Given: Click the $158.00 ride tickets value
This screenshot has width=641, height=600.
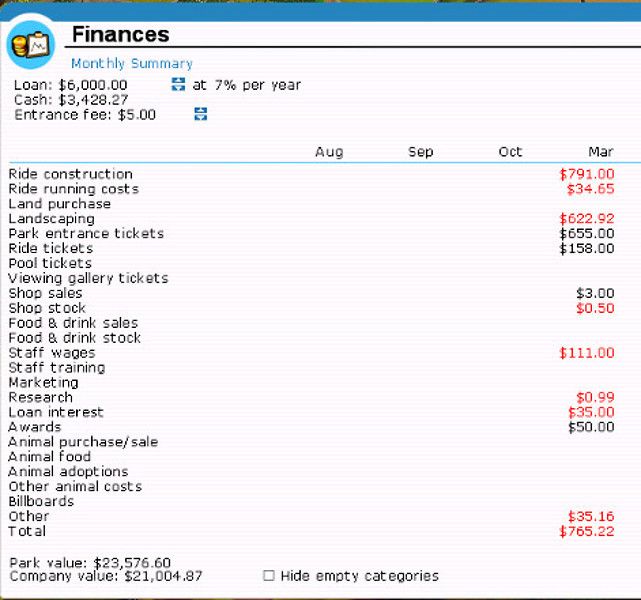Looking at the screenshot, I should 587,249.
